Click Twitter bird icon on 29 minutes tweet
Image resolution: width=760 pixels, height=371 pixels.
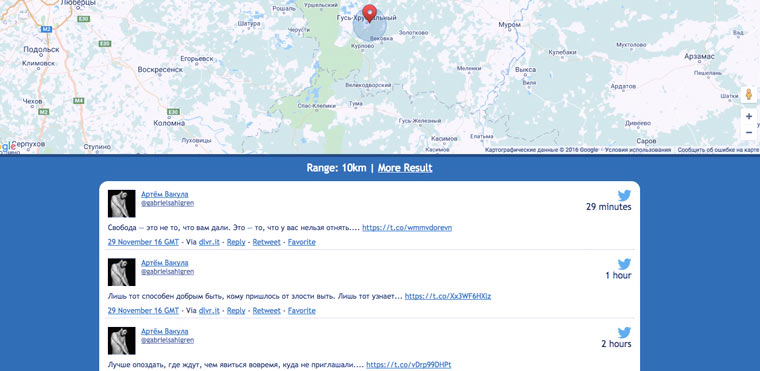624,195
